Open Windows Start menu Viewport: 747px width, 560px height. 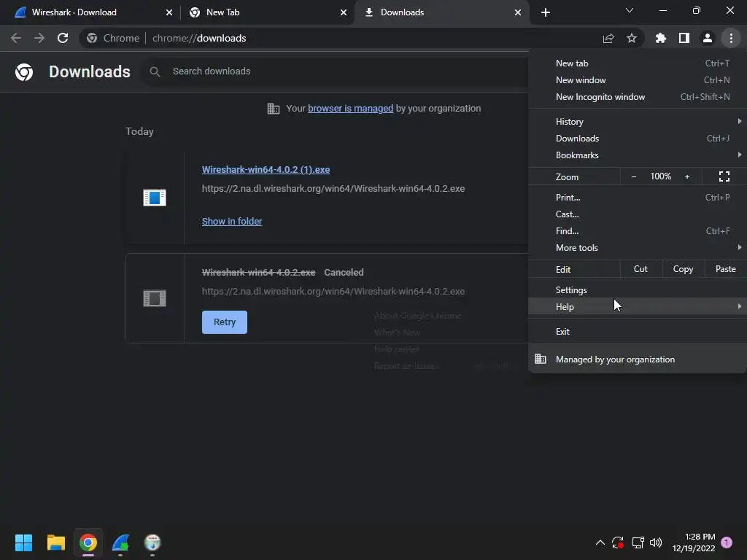[x=23, y=542]
